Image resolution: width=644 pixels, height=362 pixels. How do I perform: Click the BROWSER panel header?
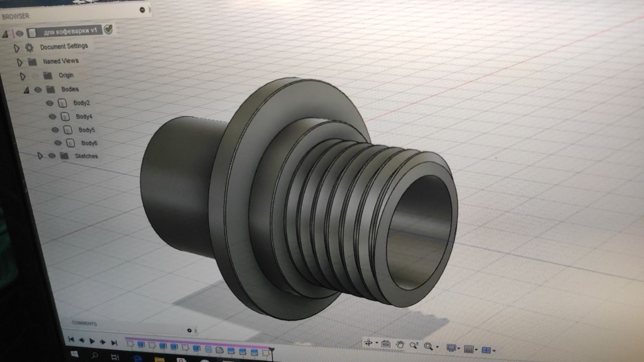coord(15,16)
